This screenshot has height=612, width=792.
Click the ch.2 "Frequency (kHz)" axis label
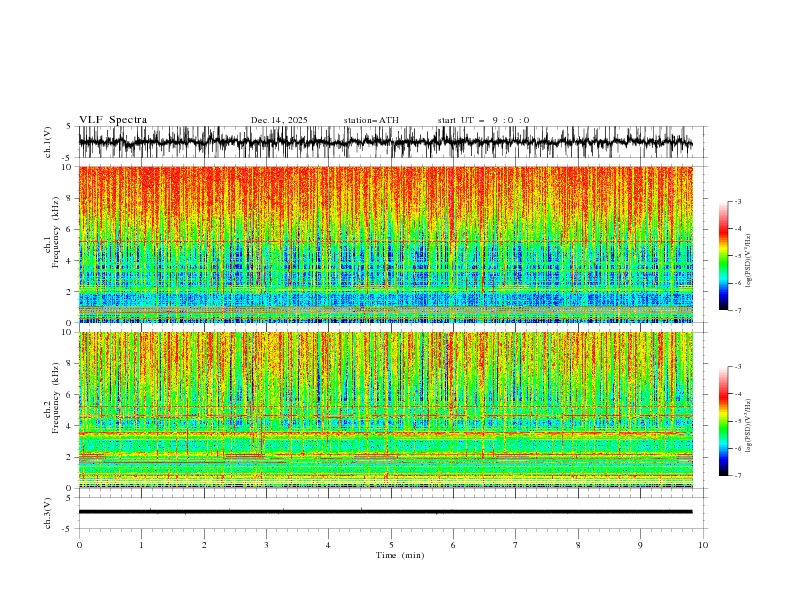click(x=57, y=398)
